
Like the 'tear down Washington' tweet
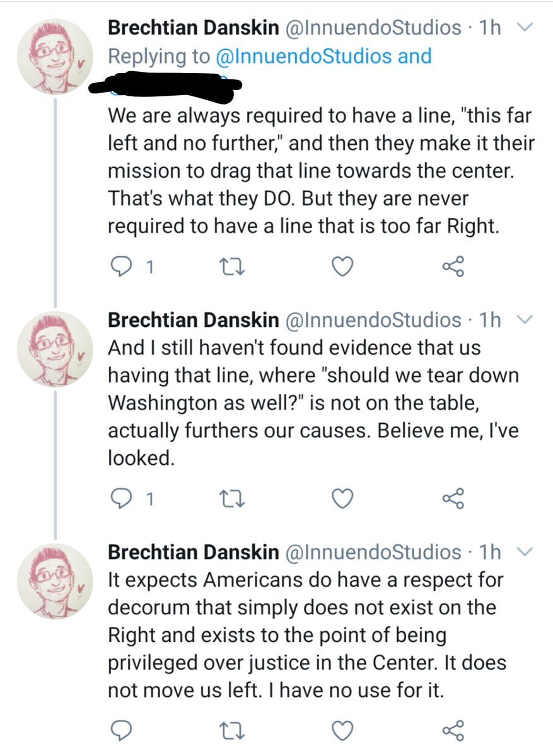pyautogui.click(x=342, y=498)
